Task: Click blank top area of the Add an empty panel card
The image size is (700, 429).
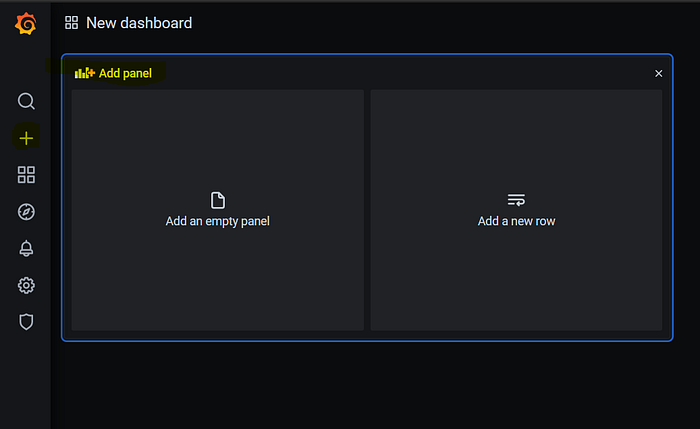Action: click(218, 134)
